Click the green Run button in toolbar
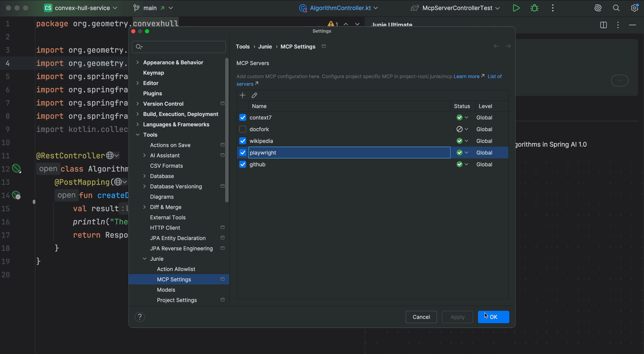The height and width of the screenshot is (354, 644). tap(516, 8)
